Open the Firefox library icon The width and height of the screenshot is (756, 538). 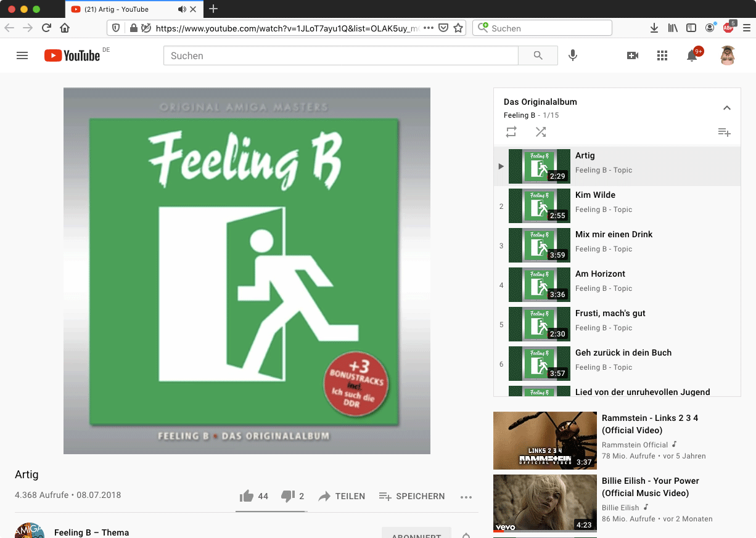673,28
